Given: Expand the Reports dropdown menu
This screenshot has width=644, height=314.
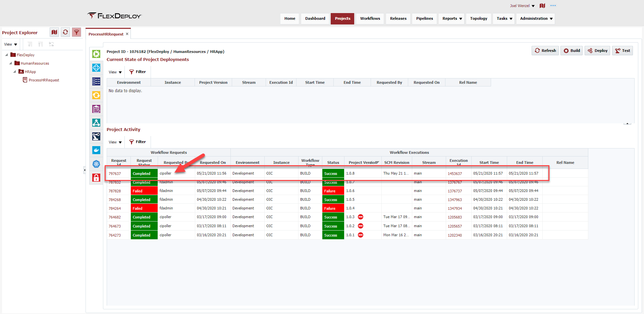Looking at the screenshot, I should pos(452,18).
